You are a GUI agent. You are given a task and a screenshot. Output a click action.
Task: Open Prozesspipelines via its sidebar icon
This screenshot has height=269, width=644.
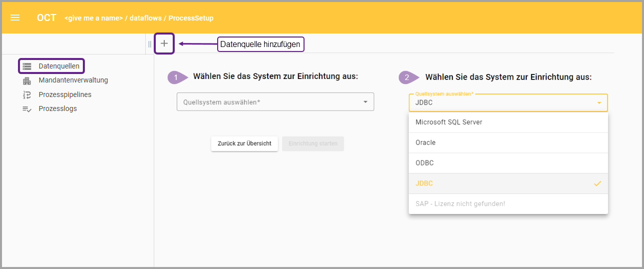click(x=27, y=94)
